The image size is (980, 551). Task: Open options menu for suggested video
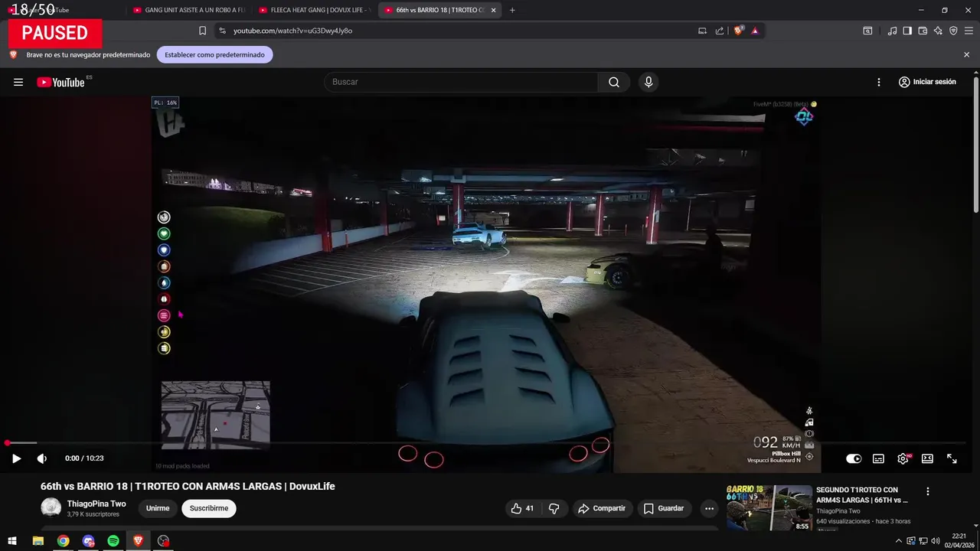928,491
